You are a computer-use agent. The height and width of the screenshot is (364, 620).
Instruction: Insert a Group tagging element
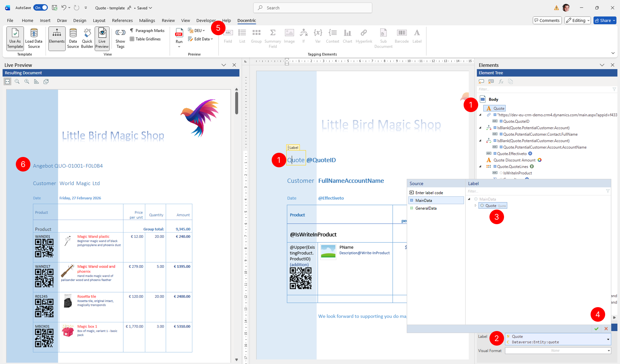256,36
